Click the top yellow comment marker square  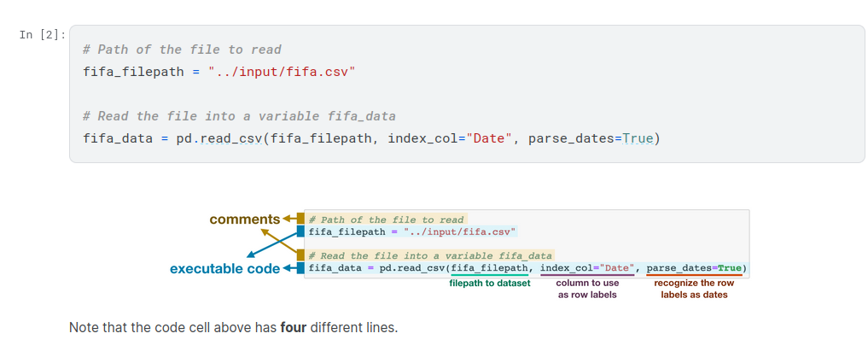[300, 219]
